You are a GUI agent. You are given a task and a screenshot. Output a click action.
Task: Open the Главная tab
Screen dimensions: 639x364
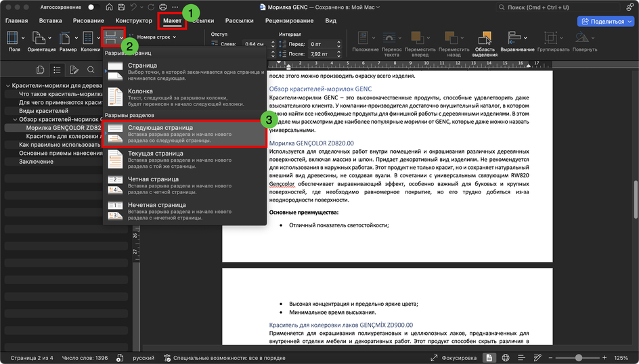[x=17, y=20]
